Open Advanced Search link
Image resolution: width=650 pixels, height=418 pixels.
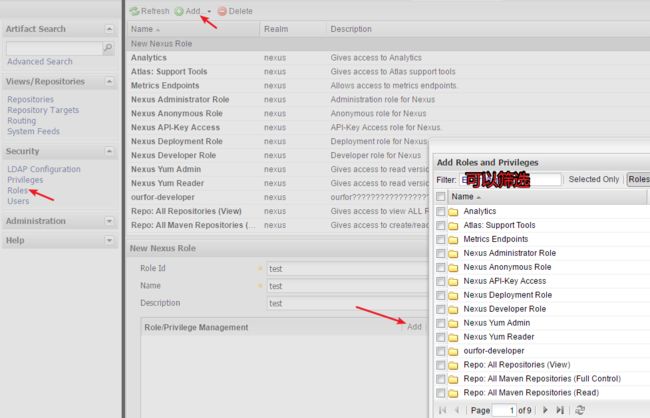(40, 61)
